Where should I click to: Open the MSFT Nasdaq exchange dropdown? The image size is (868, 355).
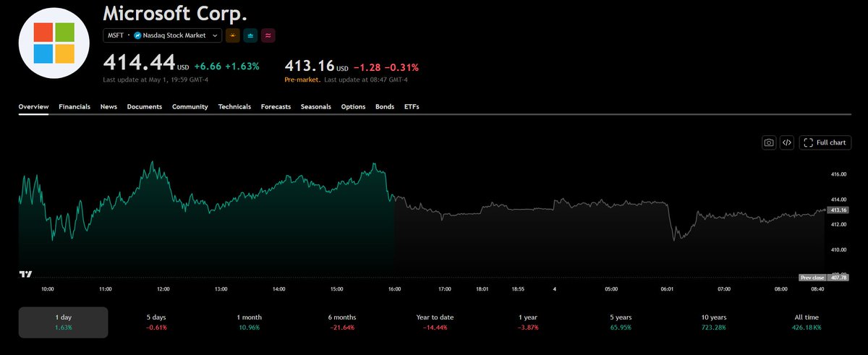point(162,35)
